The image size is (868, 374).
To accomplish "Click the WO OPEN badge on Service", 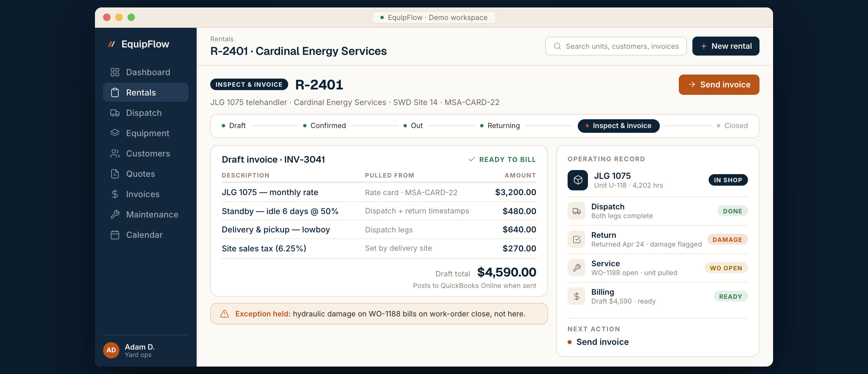I will [726, 268].
